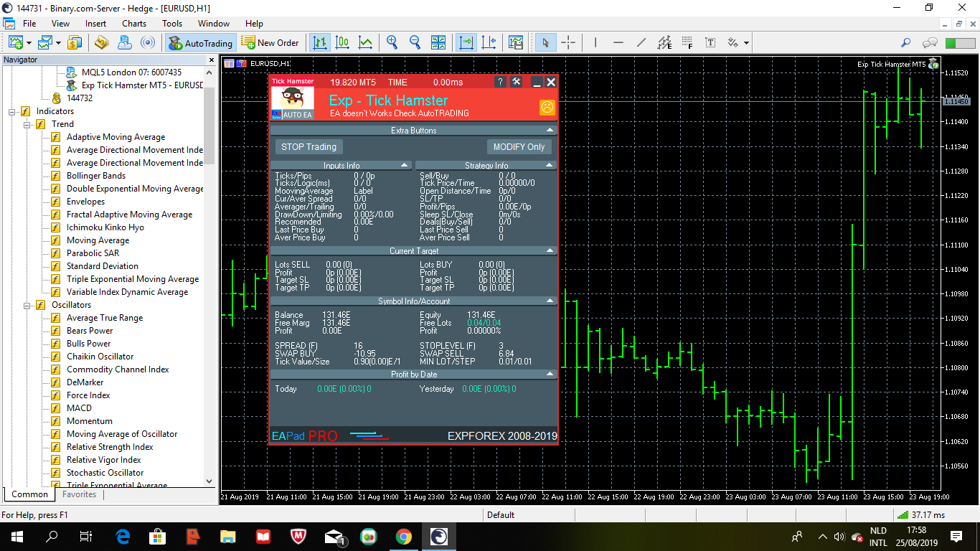Open the MQL5 cloud hosting icon
The height and width of the screenshot is (551, 980).
(126, 43)
